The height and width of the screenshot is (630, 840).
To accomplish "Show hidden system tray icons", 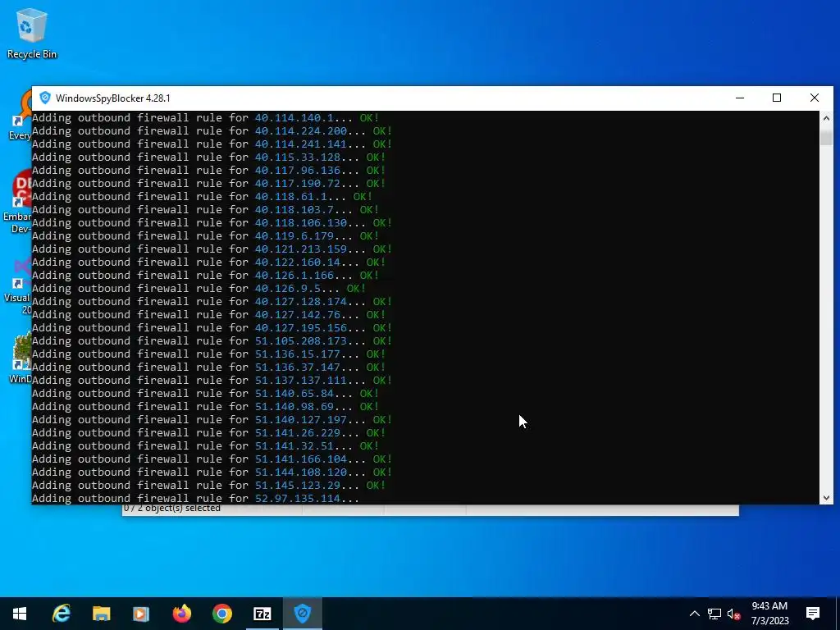I will (694, 614).
